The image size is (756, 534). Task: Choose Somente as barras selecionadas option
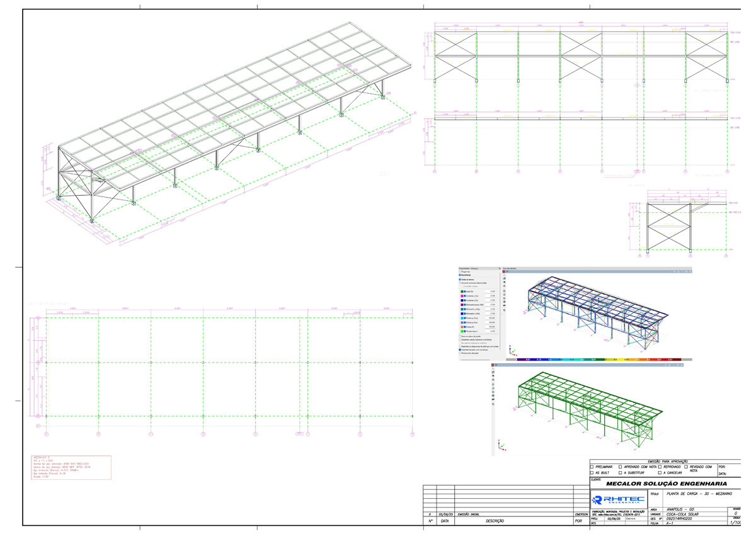(460, 283)
